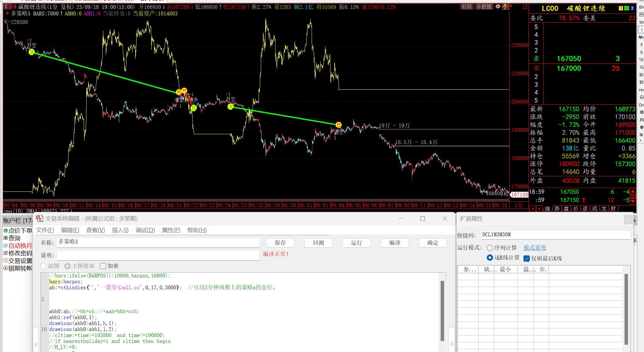Click the 补数据 button on chart header
The height and width of the screenshot is (352, 644).
(x=484, y=7)
